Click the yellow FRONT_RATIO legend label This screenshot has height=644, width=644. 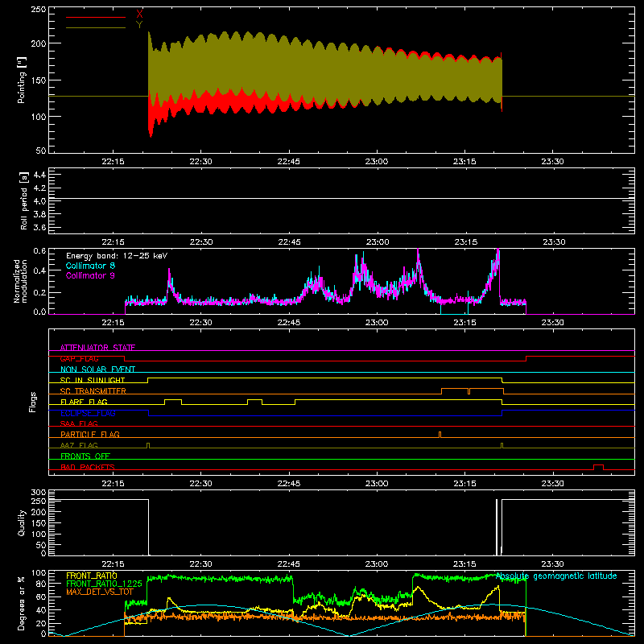(x=92, y=576)
